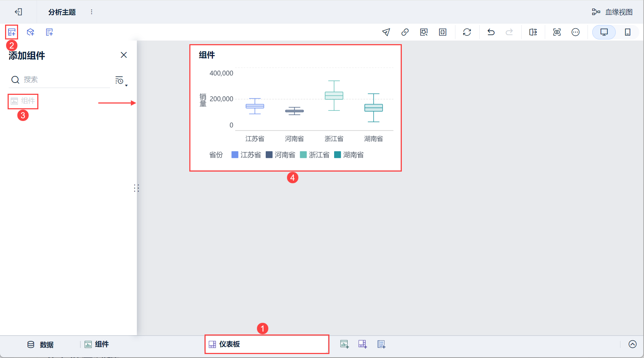This screenshot has width=644, height=358.
Task: Click the 江苏省 legend color swatch
Action: 235,155
